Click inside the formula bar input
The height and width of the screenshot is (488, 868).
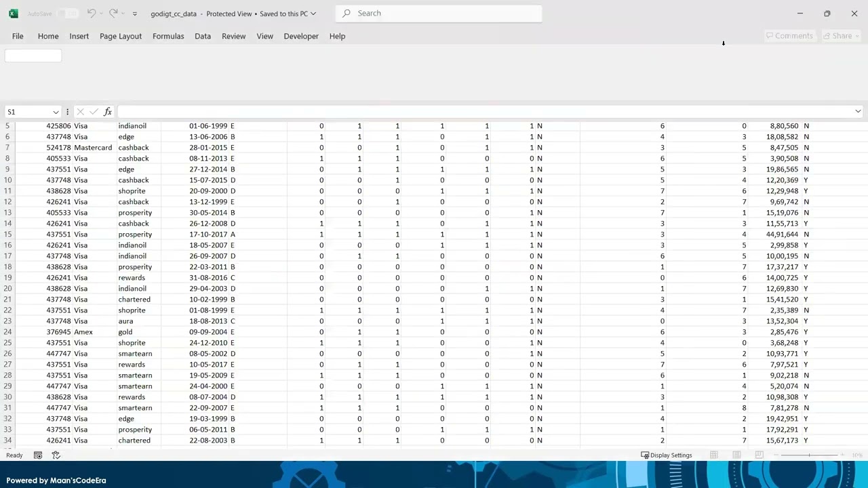coord(485,112)
